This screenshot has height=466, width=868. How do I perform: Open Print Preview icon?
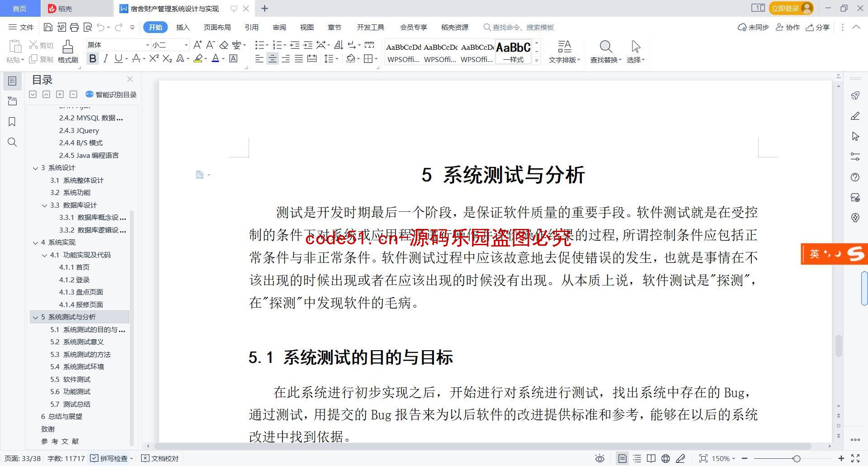pyautogui.click(x=88, y=27)
